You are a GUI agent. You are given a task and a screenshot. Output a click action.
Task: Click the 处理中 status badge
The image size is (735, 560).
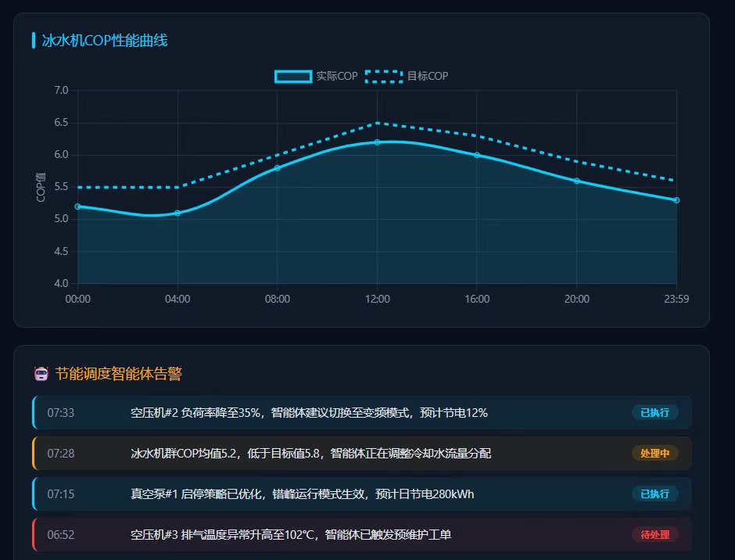point(654,454)
